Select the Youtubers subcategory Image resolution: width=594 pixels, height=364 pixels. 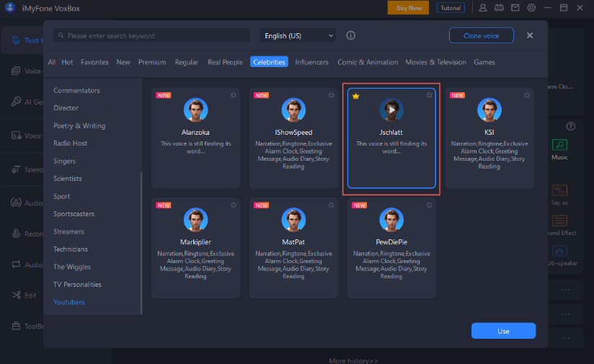(69, 302)
